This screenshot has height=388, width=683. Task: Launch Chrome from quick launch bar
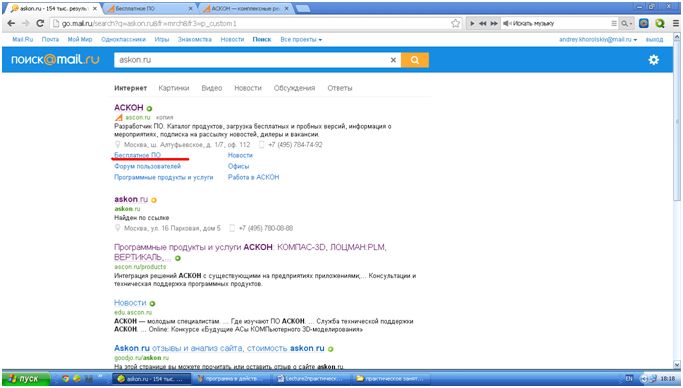[65, 378]
